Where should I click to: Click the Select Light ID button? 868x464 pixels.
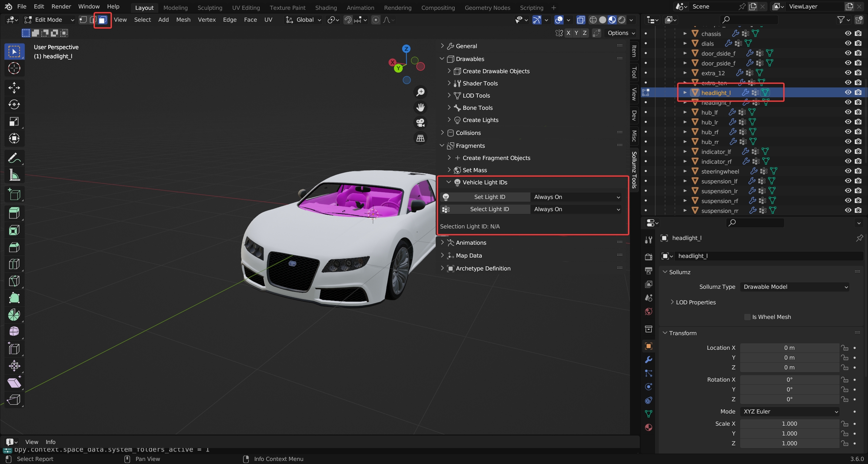489,209
